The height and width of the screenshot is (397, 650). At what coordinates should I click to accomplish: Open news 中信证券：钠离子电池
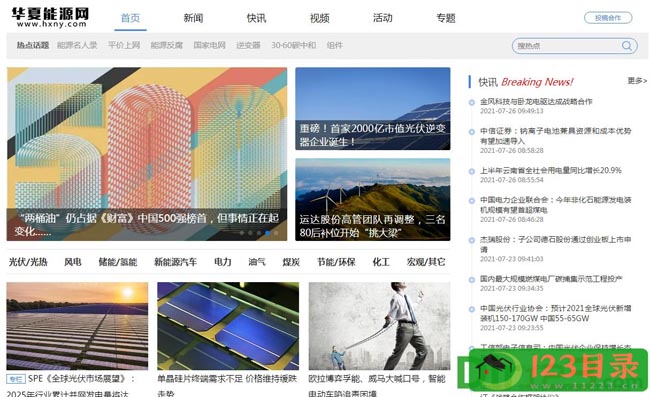(555, 136)
